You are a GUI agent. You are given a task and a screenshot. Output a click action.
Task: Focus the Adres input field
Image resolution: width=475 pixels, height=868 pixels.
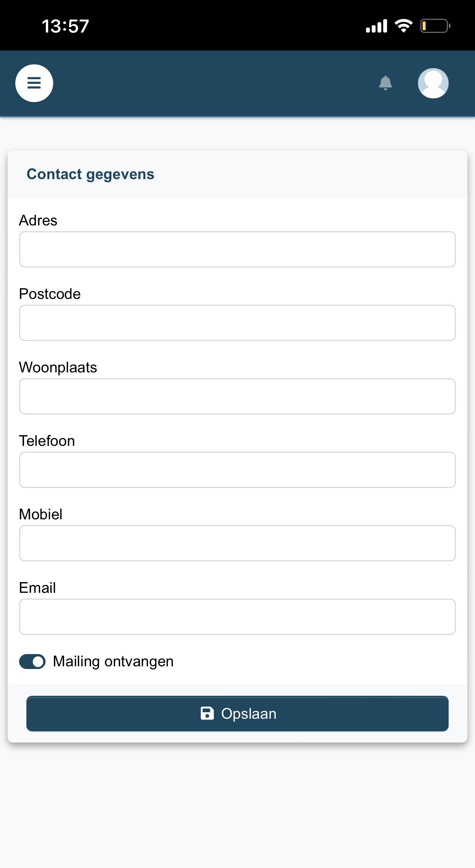[237, 249]
